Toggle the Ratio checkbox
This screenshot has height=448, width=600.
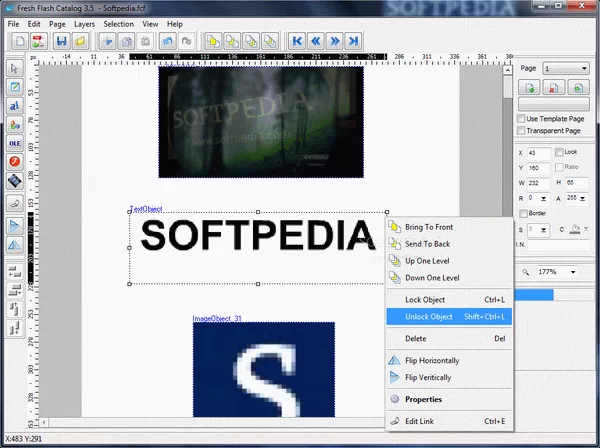(559, 167)
